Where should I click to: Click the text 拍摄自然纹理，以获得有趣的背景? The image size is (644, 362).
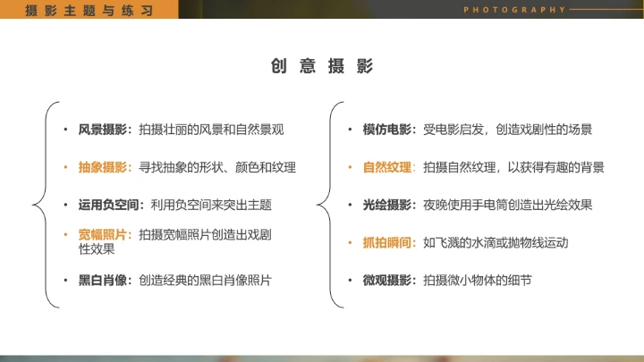pyautogui.click(x=513, y=167)
